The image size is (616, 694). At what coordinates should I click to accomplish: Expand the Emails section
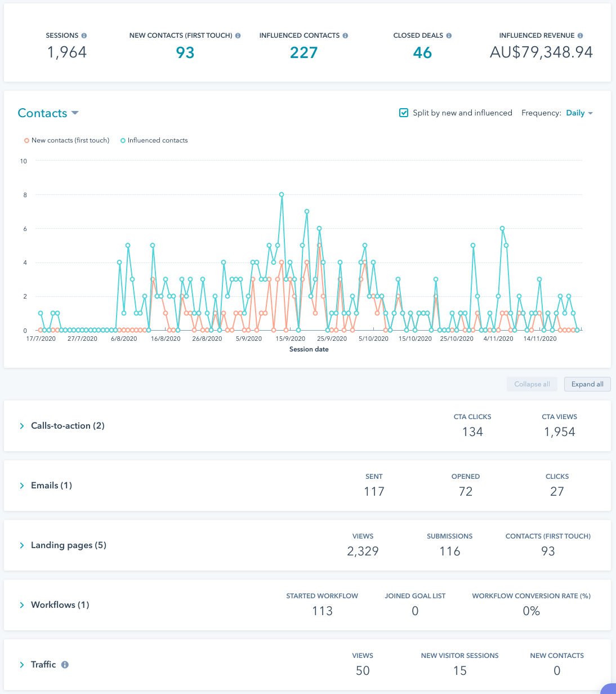click(22, 486)
